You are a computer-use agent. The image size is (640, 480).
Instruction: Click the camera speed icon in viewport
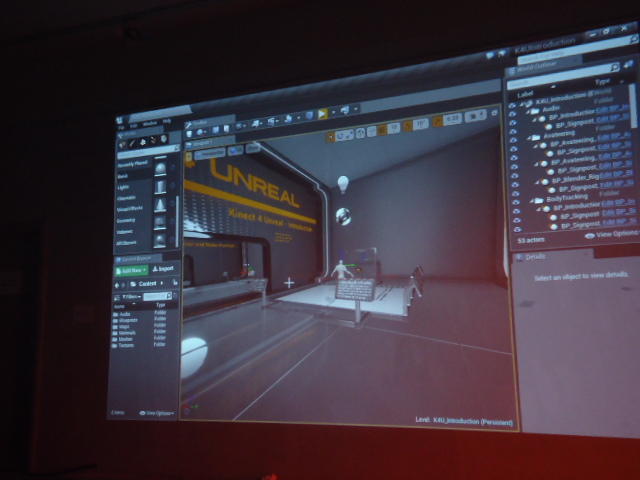point(475,116)
